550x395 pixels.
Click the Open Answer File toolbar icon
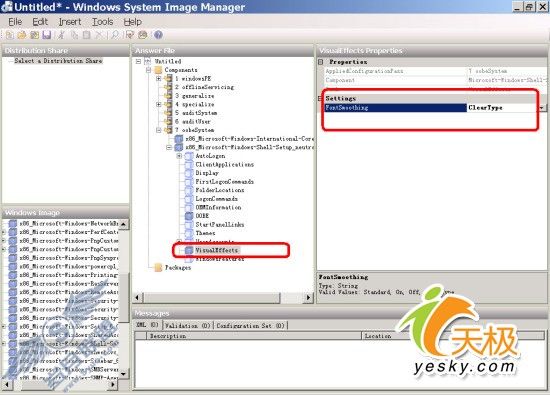22,35
